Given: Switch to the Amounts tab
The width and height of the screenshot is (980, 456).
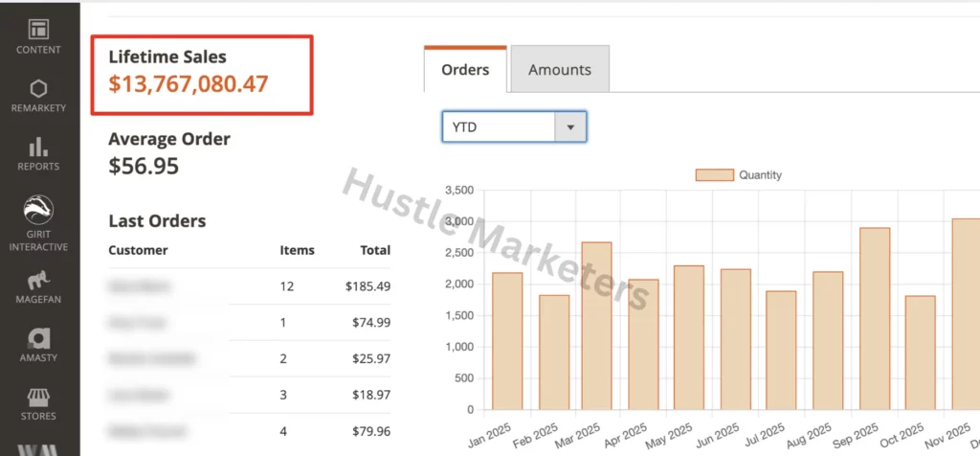Looking at the screenshot, I should pyautogui.click(x=560, y=69).
